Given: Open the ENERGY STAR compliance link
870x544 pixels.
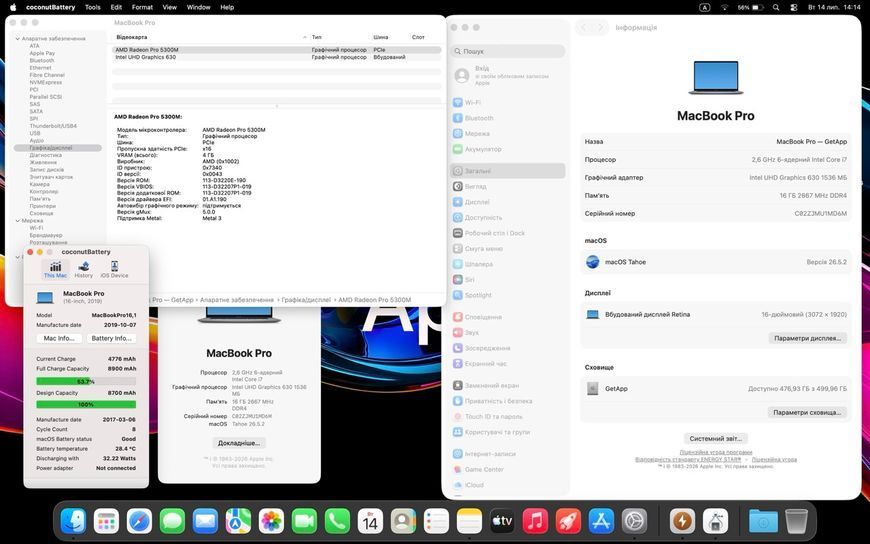Looking at the screenshot, I should 688,460.
